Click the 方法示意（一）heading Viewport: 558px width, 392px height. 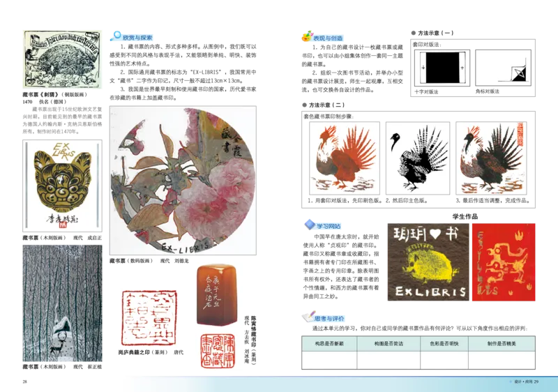[432, 33]
